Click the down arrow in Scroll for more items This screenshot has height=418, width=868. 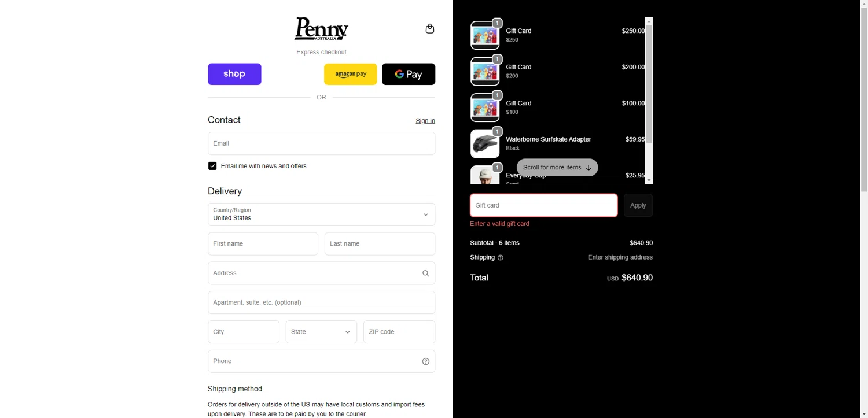589,168
